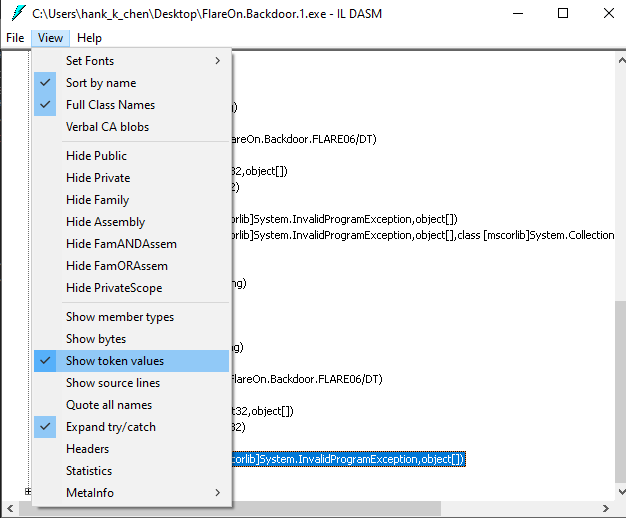Screen dimensions: 626x518
Task: Enable Hide Private
Action: click(x=132, y=178)
